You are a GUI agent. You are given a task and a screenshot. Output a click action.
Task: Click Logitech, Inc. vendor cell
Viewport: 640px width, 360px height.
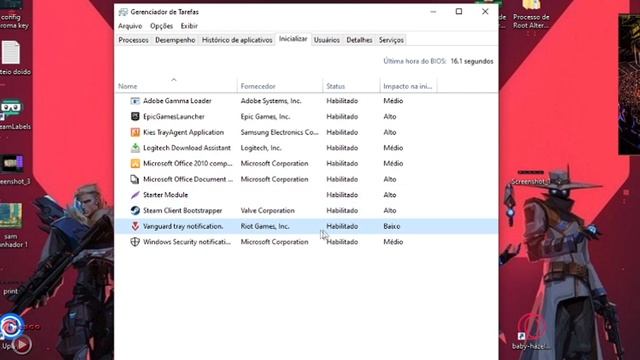point(261,148)
